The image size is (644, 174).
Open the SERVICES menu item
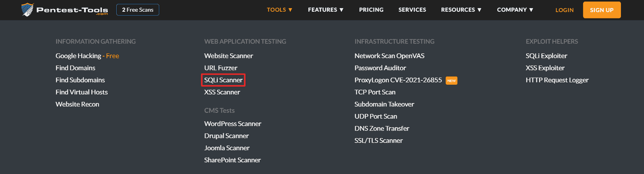click(x=412, y=10)
